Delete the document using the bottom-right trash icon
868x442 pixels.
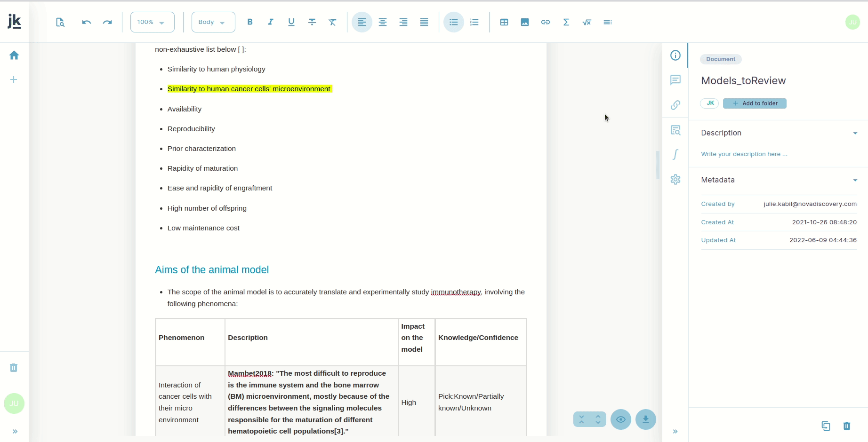(x=847, y=426)
